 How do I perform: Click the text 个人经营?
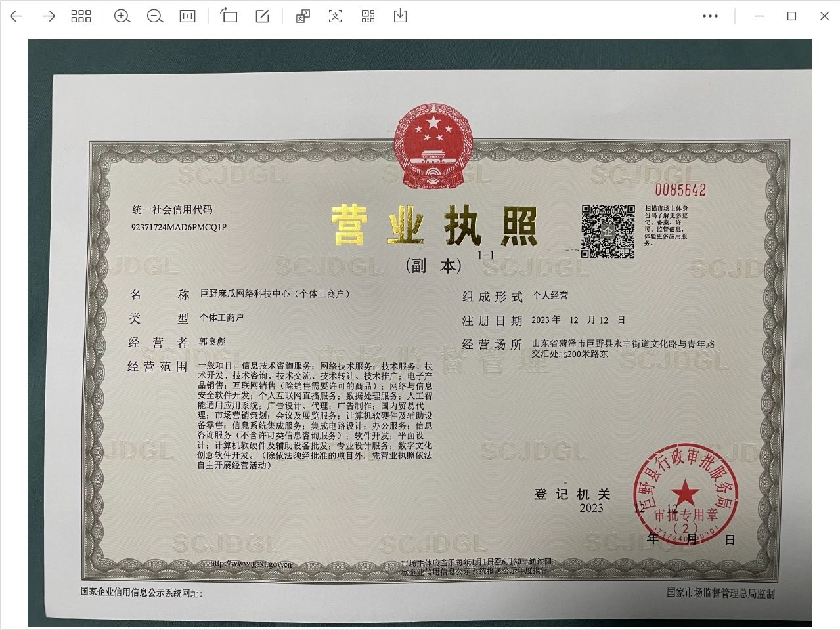click(x=550, y=296)
